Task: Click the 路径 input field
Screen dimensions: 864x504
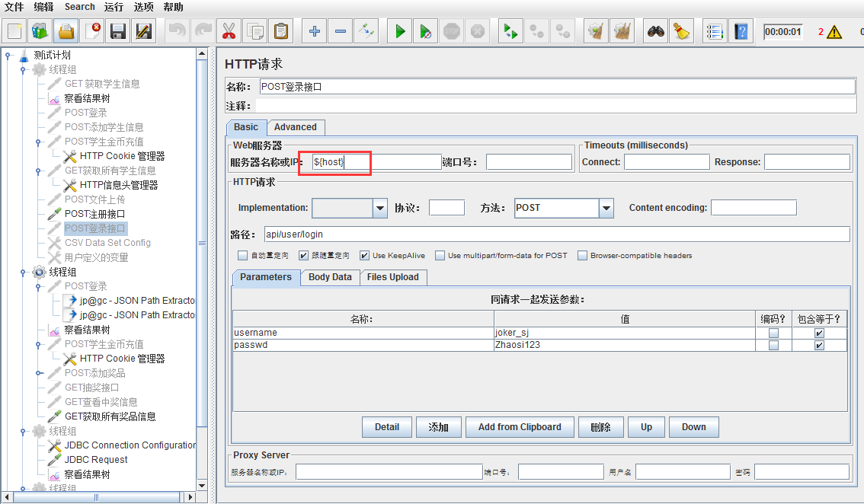Action: pos(555,234)
